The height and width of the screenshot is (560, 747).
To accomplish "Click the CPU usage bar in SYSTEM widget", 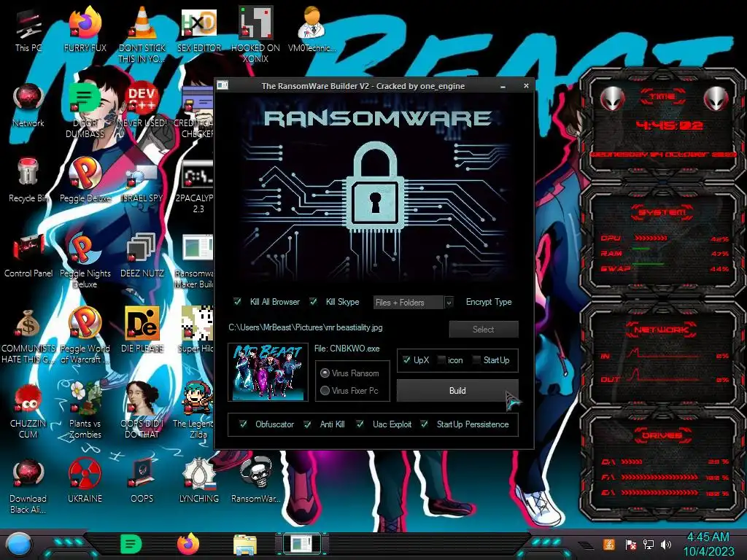I will click(650, 238).
